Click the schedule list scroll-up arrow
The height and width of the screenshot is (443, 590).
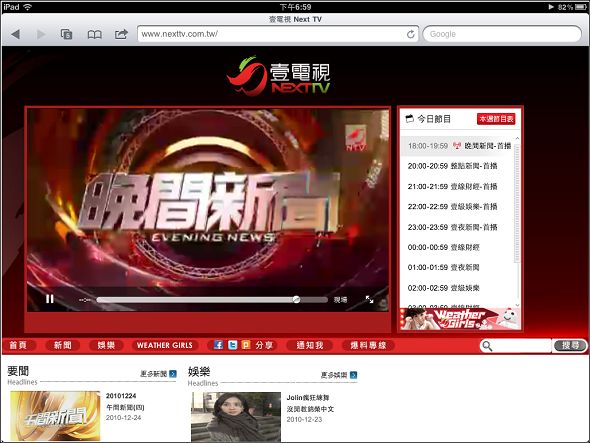click(517, 139)
